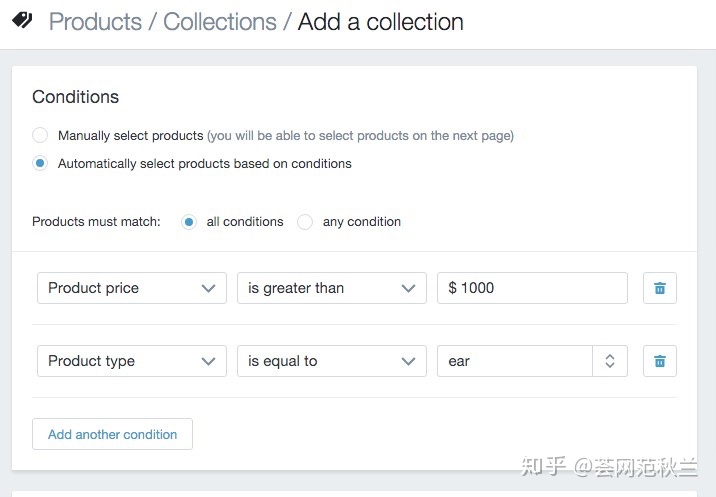Click the '$ 1000' price value field
The height and width of the screenshot is (497, 716).
tap(532, 288)
